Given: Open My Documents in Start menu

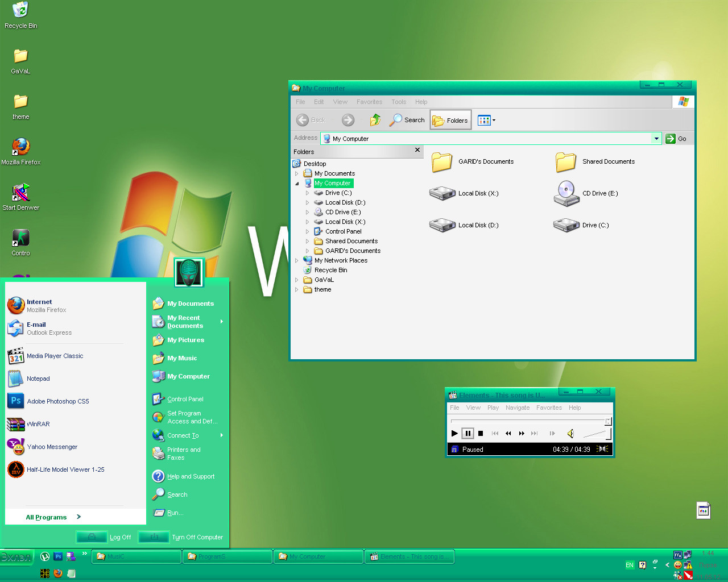Looking at the screenshot, I should (x=183, y=304).
